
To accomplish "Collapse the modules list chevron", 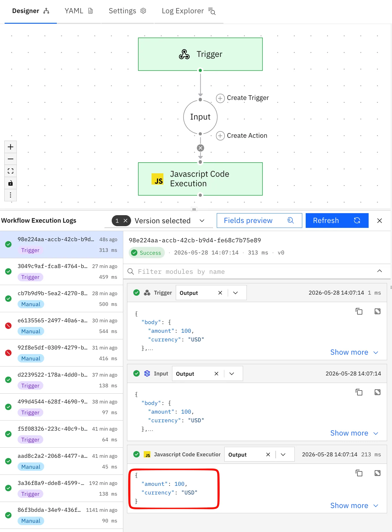I will (380, 271).
